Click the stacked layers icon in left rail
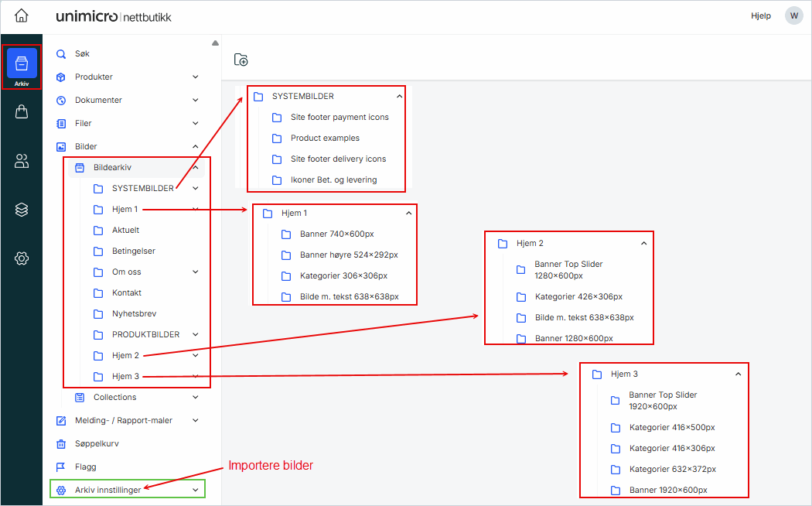This screenshot has width=812, height=506. (x=22, y=210)
